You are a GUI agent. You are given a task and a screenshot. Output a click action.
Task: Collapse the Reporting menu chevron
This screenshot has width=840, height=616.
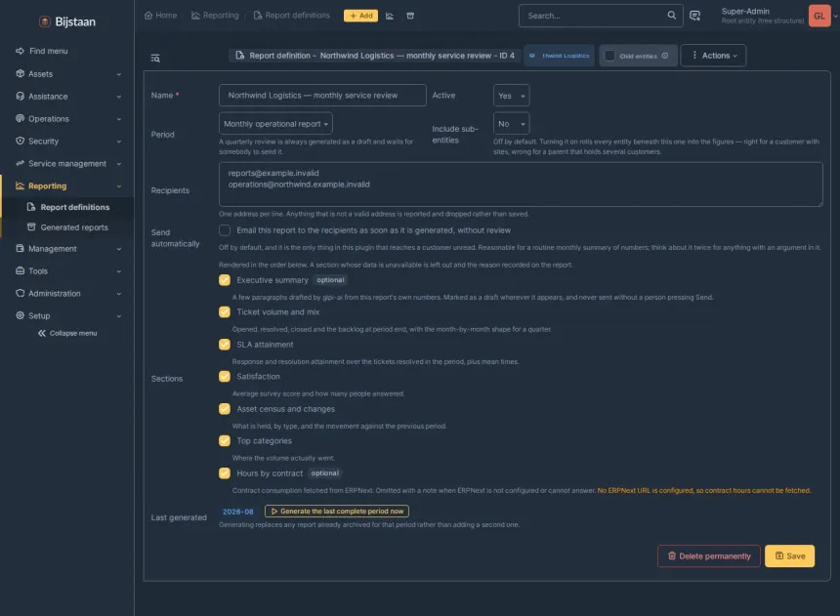pos(119,186)
